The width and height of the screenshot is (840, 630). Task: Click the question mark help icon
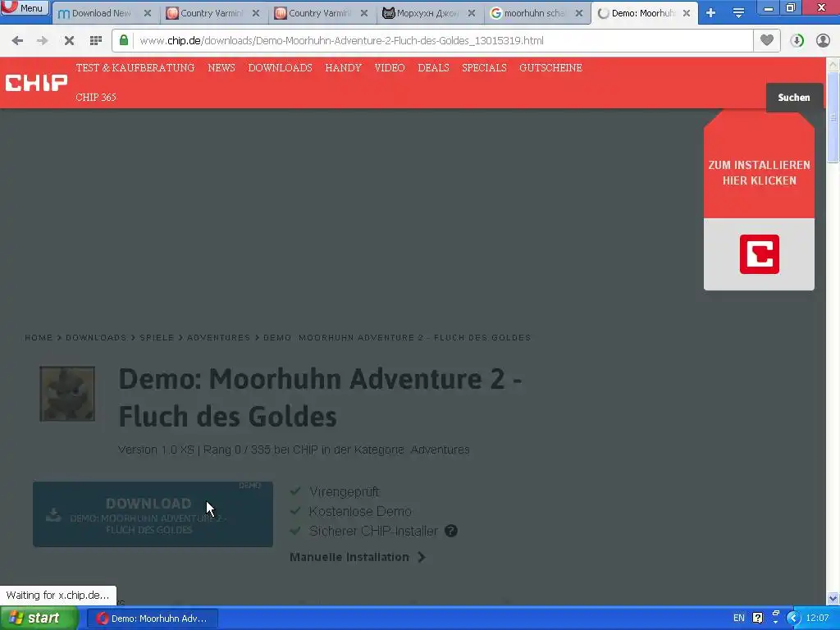(451, 531)
